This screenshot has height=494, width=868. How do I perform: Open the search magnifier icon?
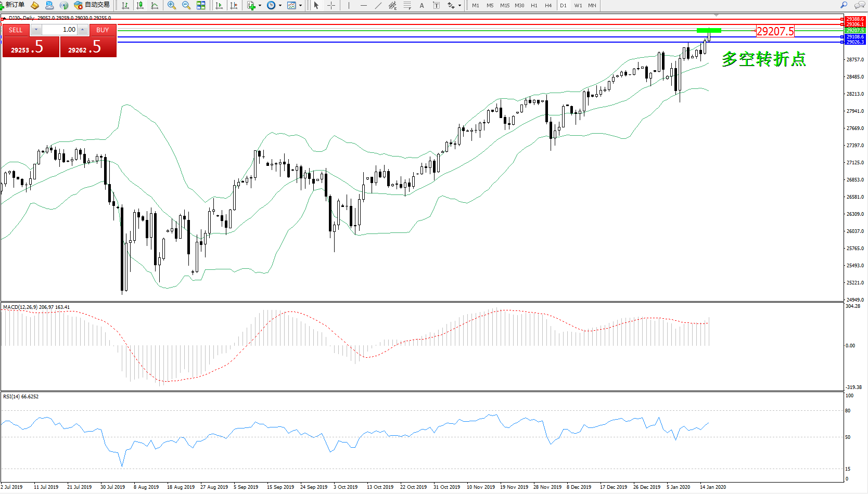[x=844, y=5]
